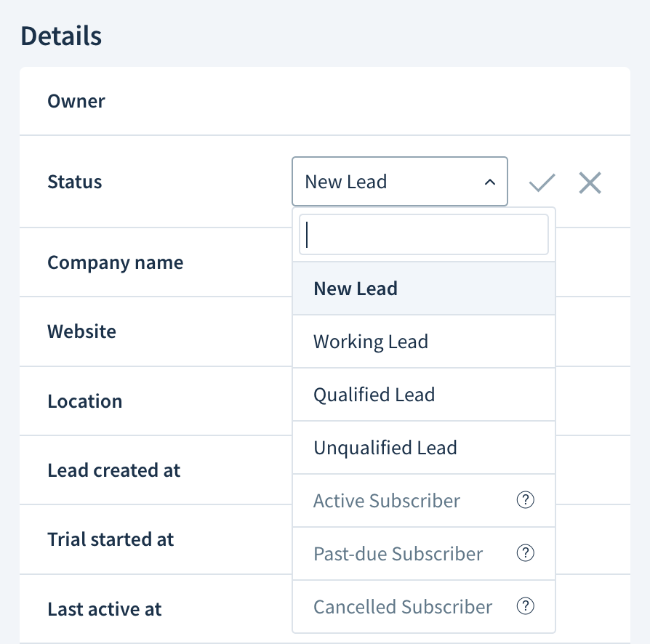Viewport: 650px width, 644px height.
Task: Click the Location field label
Action: point(85,401)
